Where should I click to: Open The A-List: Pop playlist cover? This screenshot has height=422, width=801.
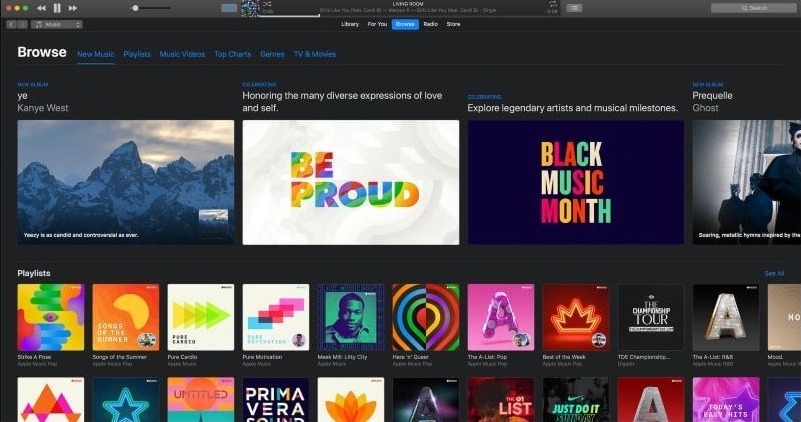pos(501,317)
